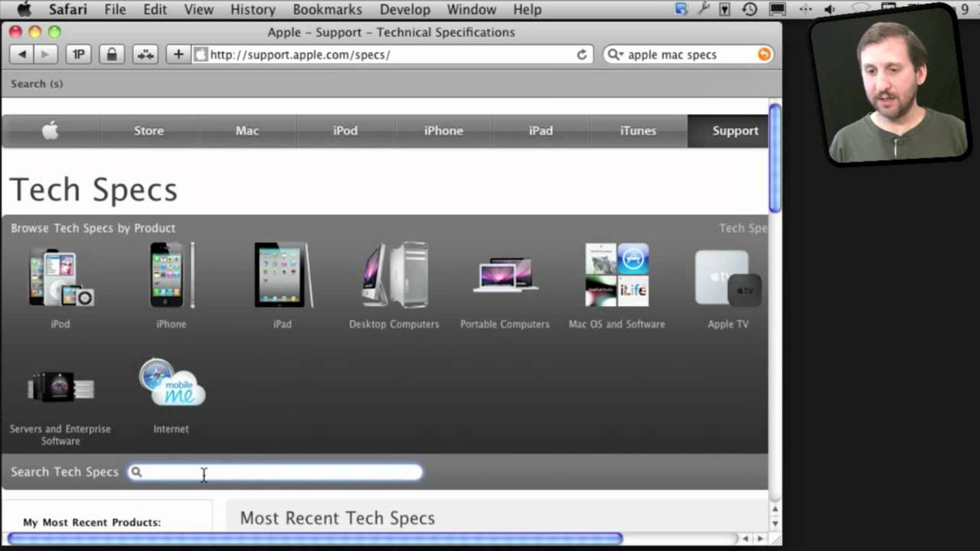Click the search field with apple mac specs

point(688,54)
